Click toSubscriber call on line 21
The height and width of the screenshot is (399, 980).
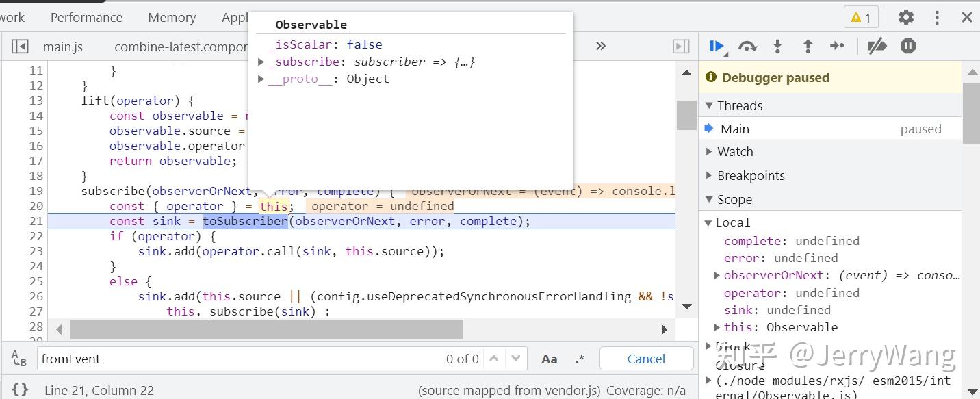pyautogui.click(x=245, y=221)
